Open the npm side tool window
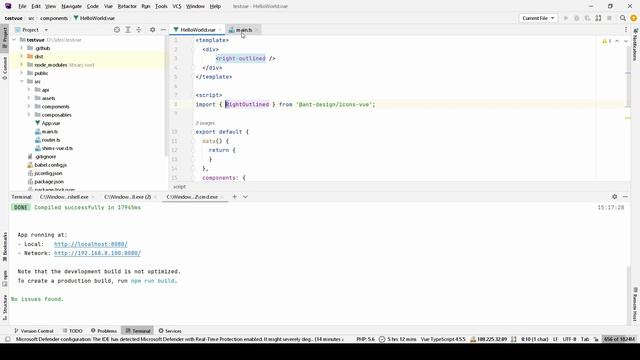The height and width of the screenshot is (360, 640). (5, 278)
